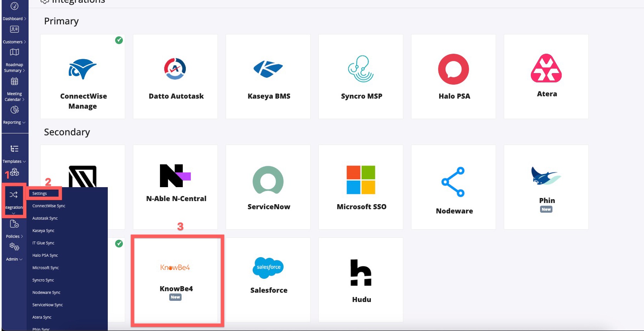The height and width of the screenshot is (331, 644).
Task: Open the Policies document icon
Action: 14,224
